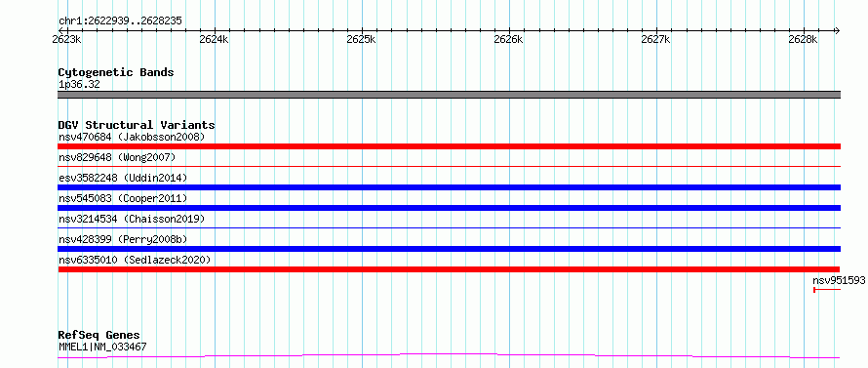Click the 2626k ruler tick label
Viewport: 868px width, 368px height.
click(509, 40)
